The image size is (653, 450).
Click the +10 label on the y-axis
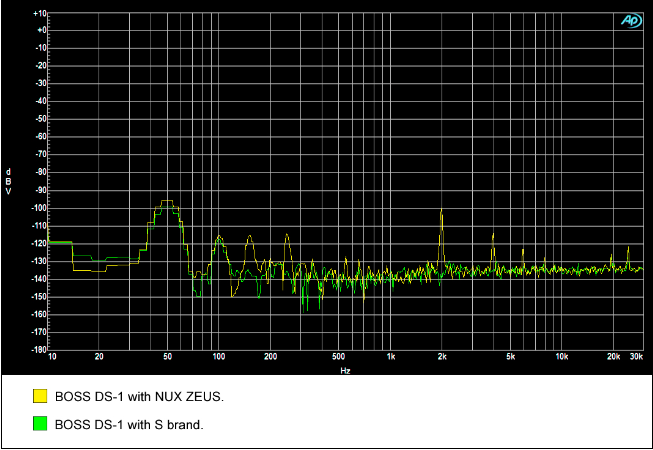coord(39,14)
